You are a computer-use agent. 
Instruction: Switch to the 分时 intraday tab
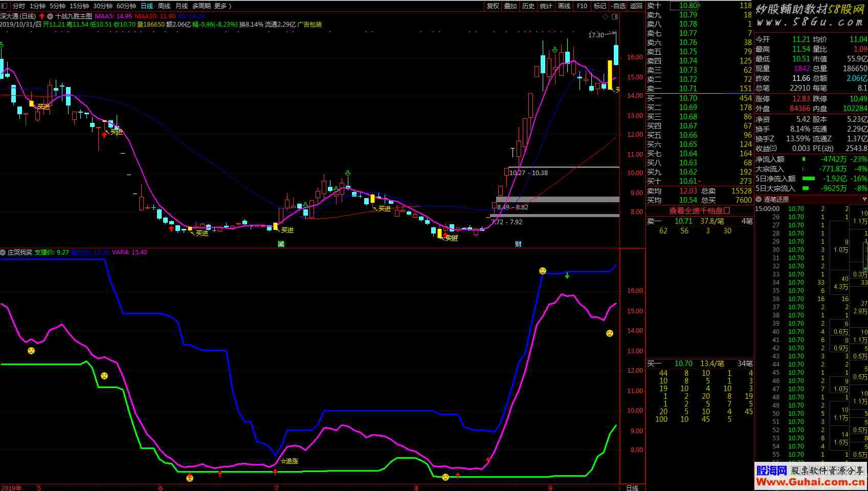pyautogui.click(x=18, y=6)
